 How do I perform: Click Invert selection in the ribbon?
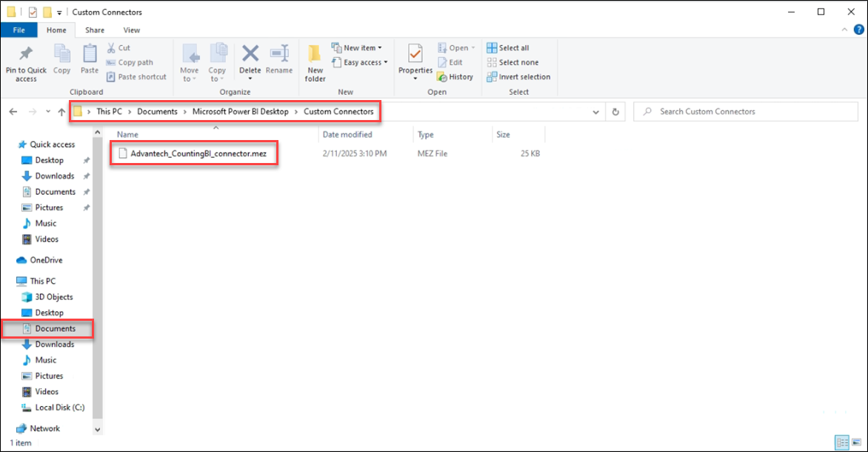pos(518,76)
